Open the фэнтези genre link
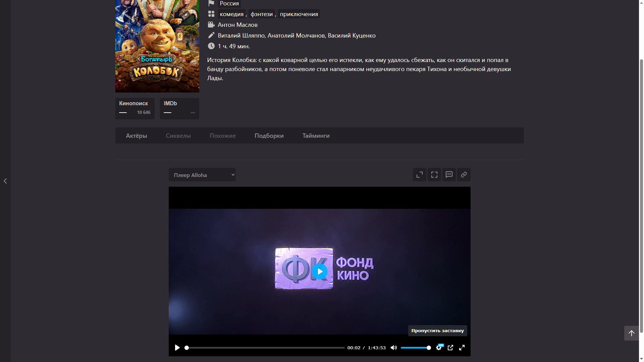Screen dimensions: 644x362 pyautogui.click(x=262, y=14)
